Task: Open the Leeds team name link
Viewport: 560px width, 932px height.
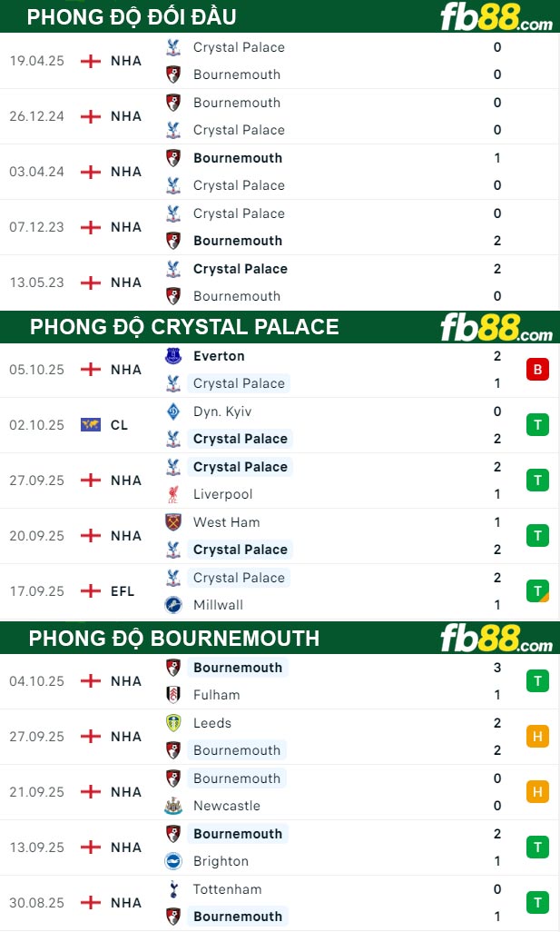Action: (x=212, y=723)
